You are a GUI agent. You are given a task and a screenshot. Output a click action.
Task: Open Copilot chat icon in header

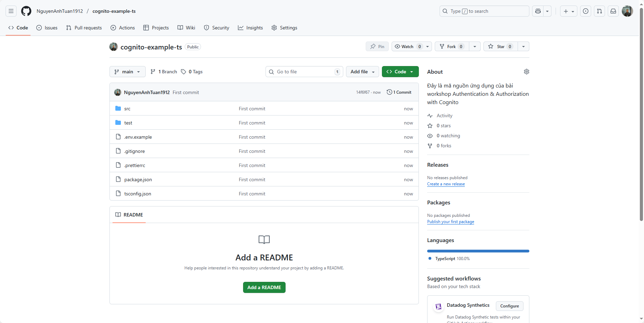(x=538, y=11)
